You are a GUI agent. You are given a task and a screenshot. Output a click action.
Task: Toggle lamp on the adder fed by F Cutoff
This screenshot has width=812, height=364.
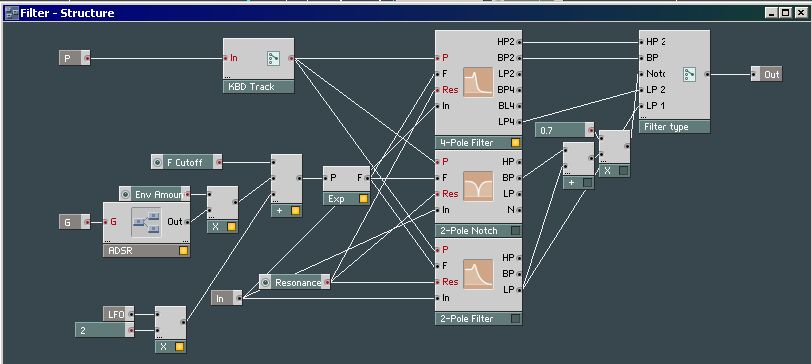tap(295, 211)
